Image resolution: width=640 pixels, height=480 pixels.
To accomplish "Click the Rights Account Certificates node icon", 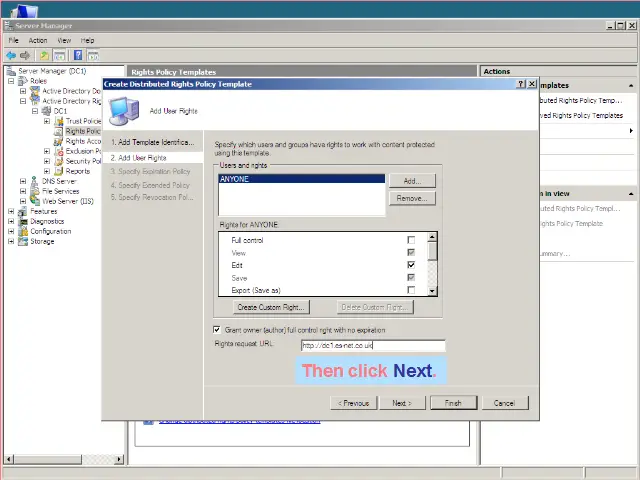I will pyautogui.click(x=59, y=141).
